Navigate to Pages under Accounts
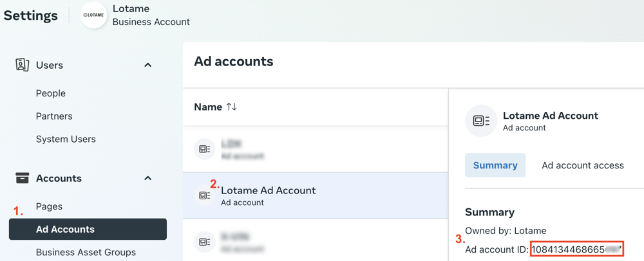The height and width of the screenshot is (261, 644). [49, 206]
